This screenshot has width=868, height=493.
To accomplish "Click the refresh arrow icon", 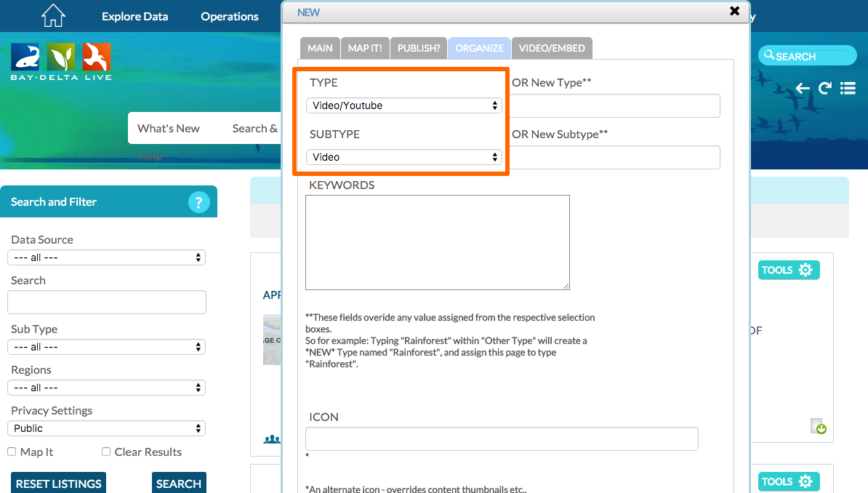I will tap(824, 88).
